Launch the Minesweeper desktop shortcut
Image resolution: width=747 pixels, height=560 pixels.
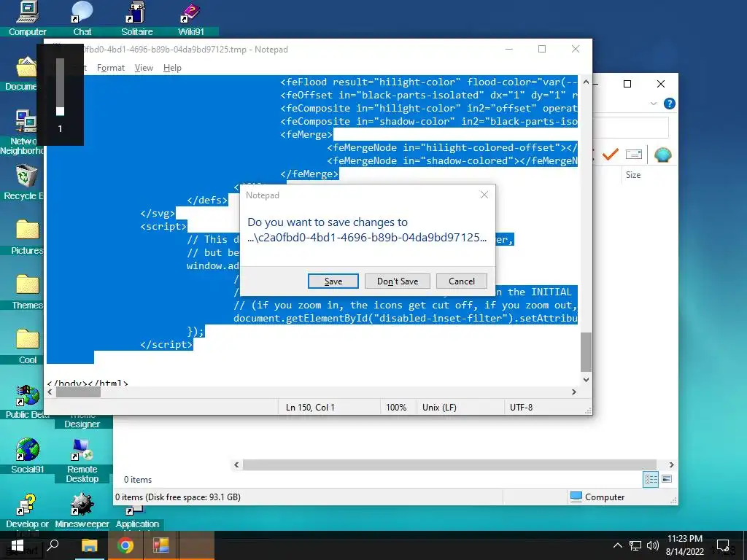[82, 510]
